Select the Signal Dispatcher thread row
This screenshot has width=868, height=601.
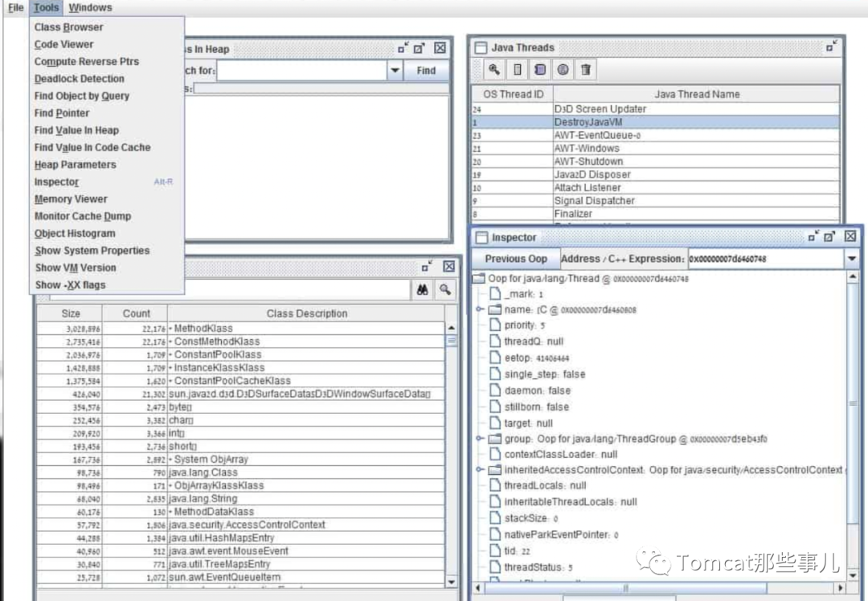[656, 200]
